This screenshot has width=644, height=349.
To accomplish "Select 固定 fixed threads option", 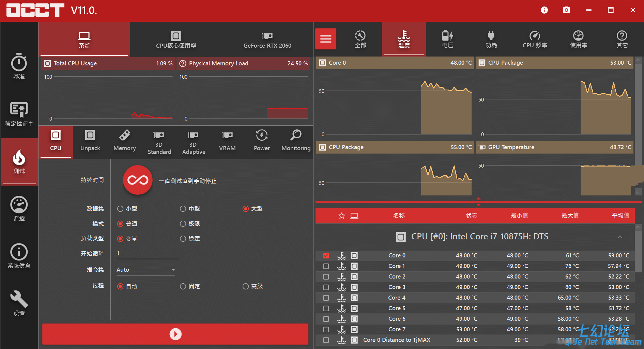I will [190, 286].
